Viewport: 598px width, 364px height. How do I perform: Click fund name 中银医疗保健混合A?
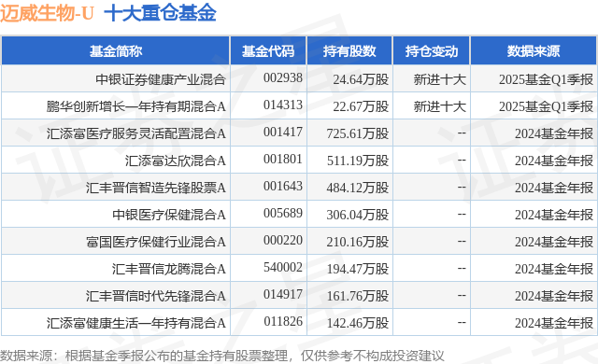169,215
